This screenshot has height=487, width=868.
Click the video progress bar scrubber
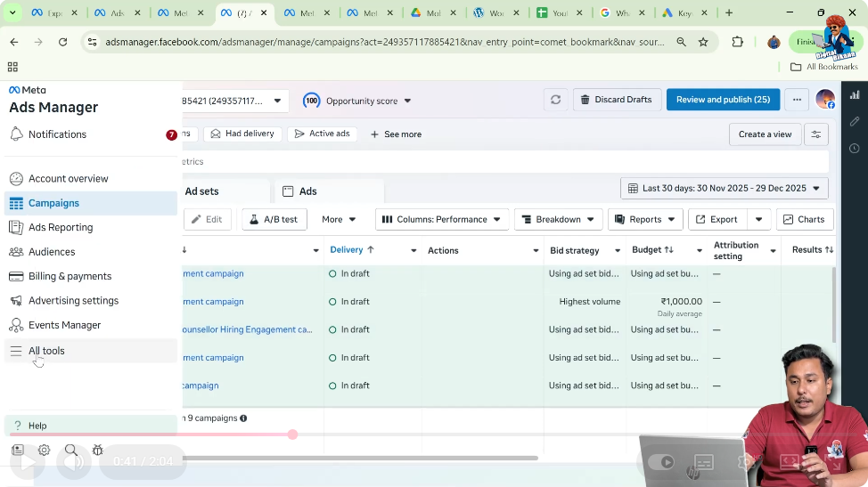(292, 434)
